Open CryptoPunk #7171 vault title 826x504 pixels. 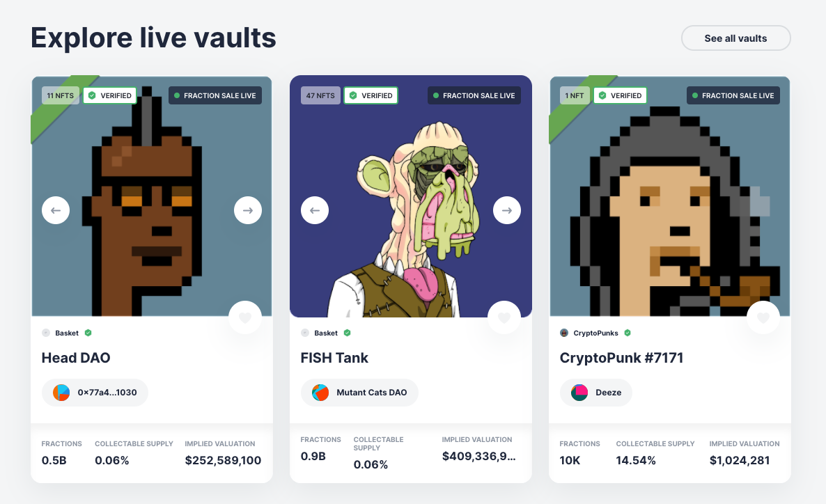point(622,358)
